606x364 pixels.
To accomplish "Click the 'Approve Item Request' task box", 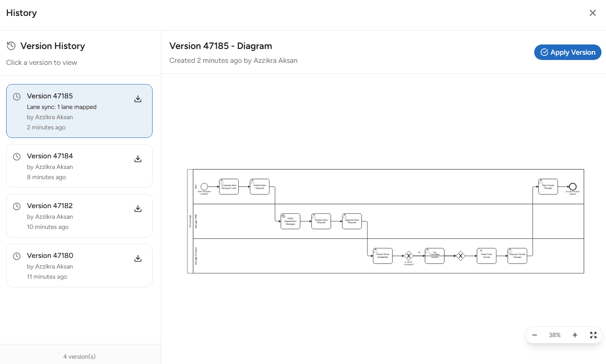I will (352, 221).
